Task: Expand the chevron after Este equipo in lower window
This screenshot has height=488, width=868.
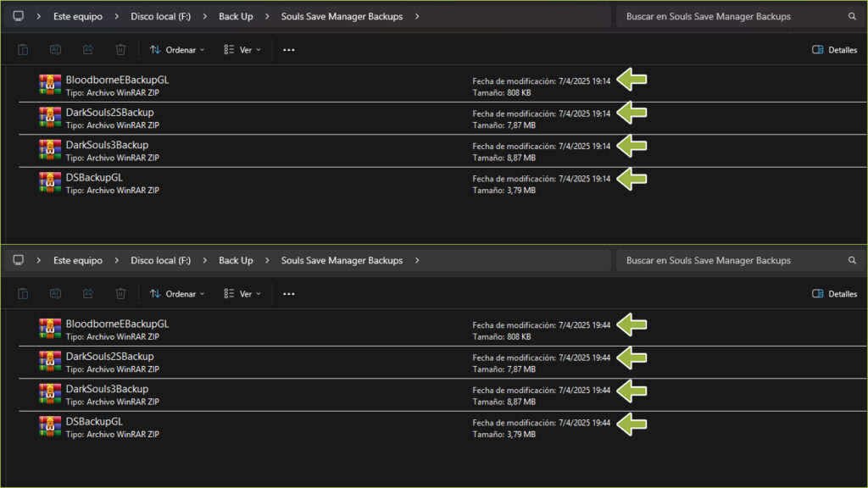Action: (116, 261)
